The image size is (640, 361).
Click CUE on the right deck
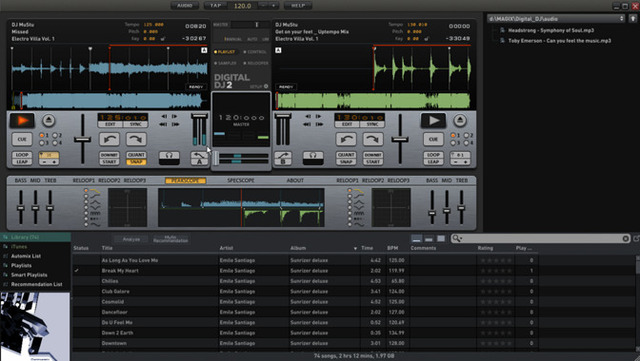coord(433,139)
